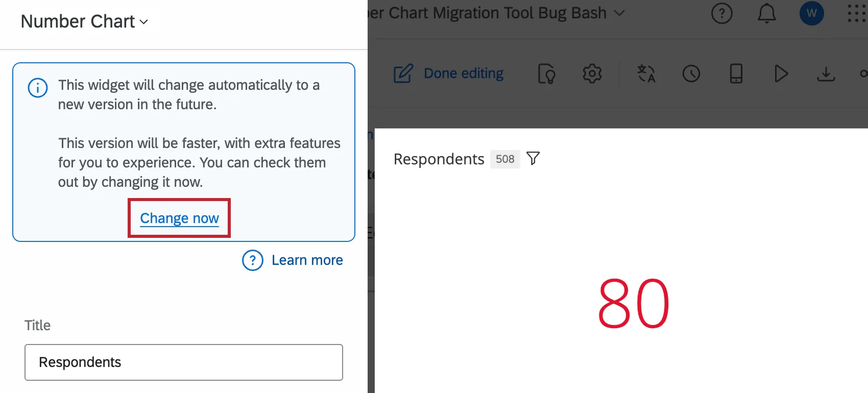Start presentation with the play icon
The height and width of the screenshot is (393, 868).
(x=781, y=73)
